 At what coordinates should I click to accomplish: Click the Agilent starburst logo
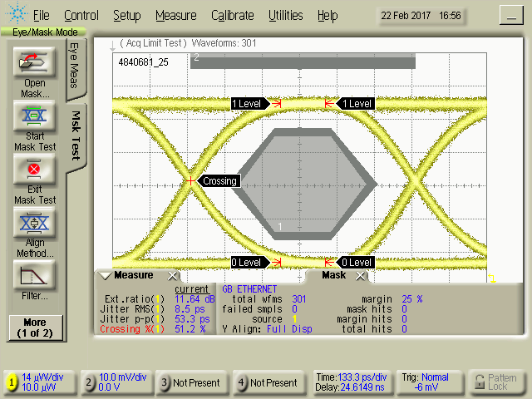coord(17,12)
